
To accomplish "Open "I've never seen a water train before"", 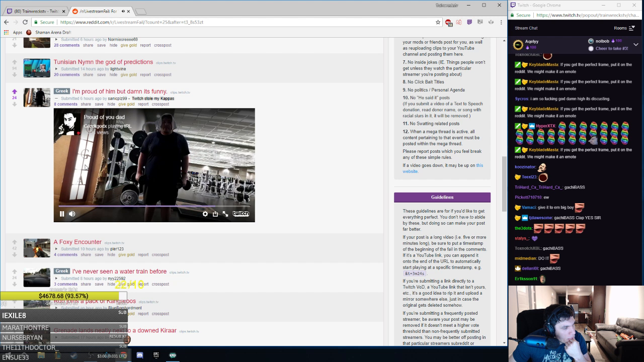I will 119,271.
